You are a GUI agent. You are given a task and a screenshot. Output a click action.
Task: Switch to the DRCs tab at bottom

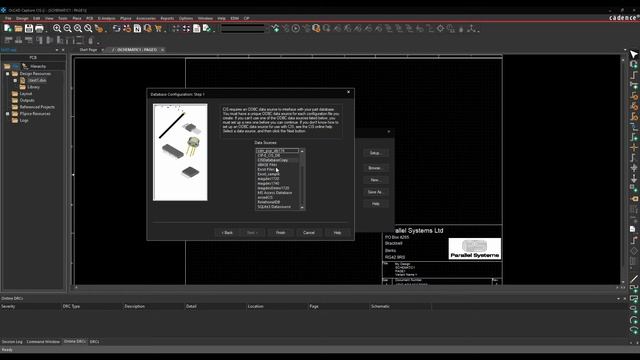(x=94, y=342)
